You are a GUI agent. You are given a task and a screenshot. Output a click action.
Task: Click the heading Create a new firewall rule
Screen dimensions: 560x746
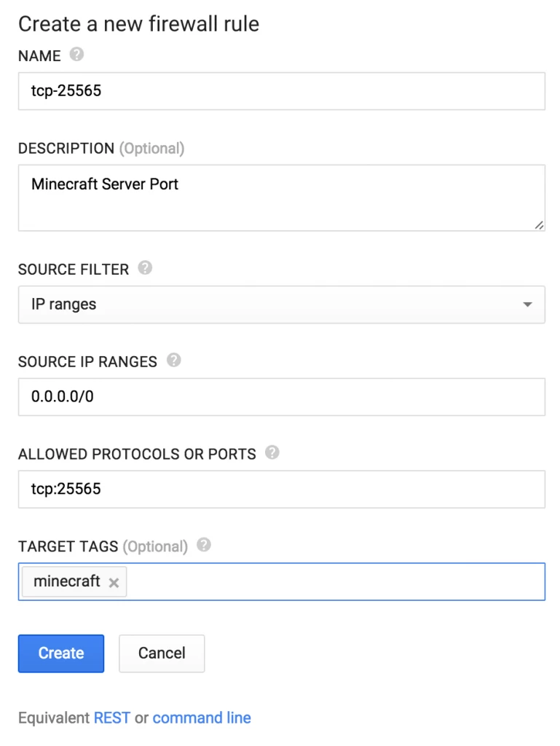pos(139,24)
